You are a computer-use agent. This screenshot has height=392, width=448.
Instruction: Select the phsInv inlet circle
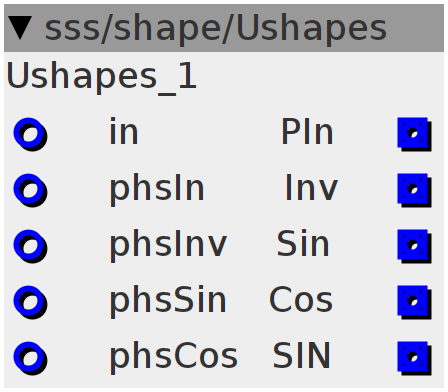[30, 246]
